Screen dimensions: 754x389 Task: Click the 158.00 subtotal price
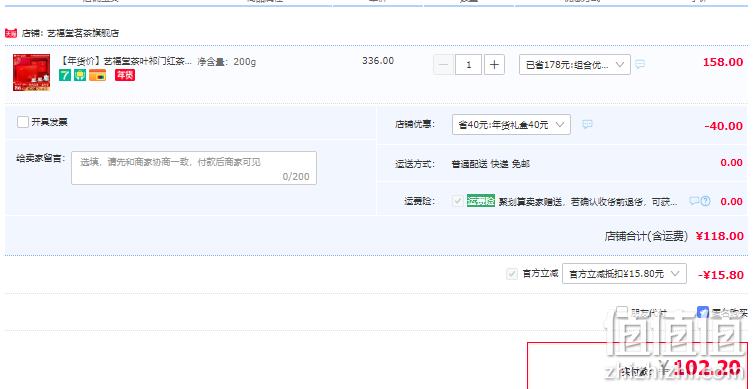pos(723,62)
